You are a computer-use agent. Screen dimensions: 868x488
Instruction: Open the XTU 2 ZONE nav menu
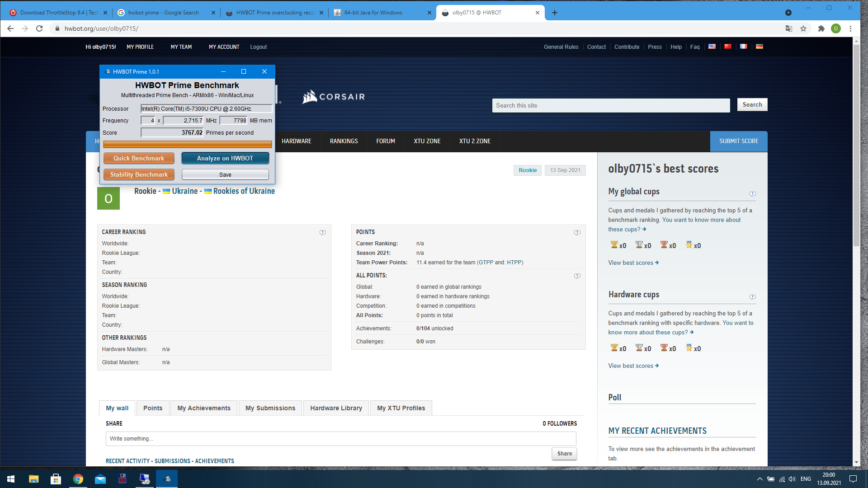pyautogui.click(x=475, y=141)
